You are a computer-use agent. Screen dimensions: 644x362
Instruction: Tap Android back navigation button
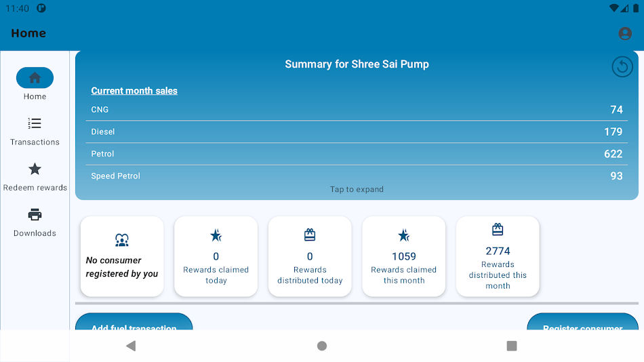131,346
